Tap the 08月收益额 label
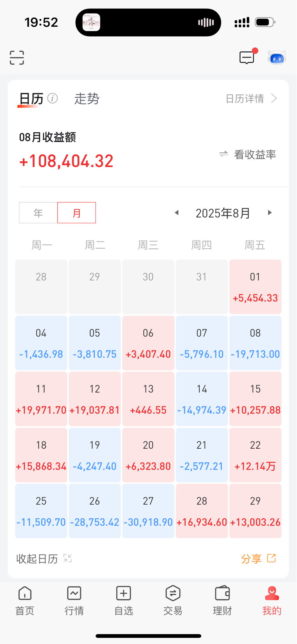 pos(48,137)
